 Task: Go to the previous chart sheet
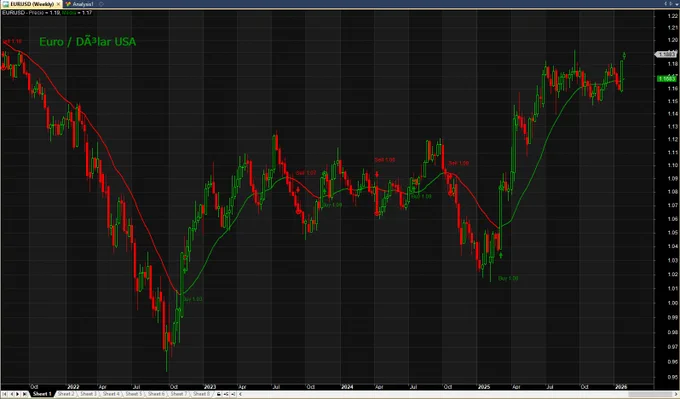point(12,394)
